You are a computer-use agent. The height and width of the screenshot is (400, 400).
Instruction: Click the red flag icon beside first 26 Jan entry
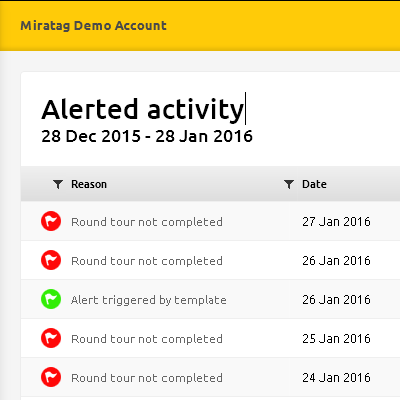51,260
